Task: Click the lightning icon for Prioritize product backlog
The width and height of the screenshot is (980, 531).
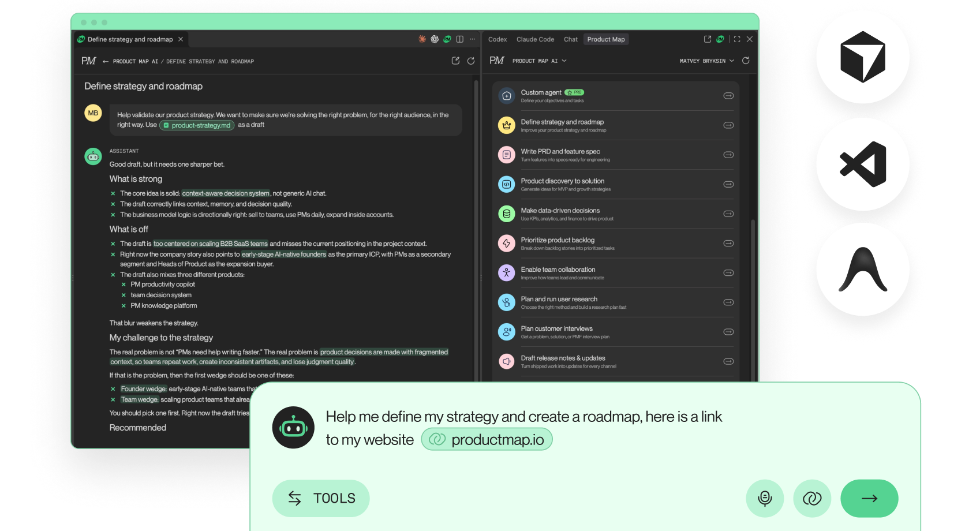Action: (x=506, y=243)
